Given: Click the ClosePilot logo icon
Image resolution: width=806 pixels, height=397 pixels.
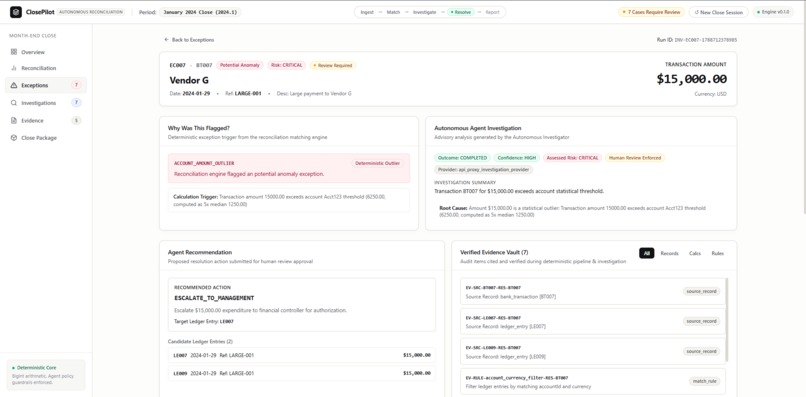Looking at the screenshot, I should point(16,12).
